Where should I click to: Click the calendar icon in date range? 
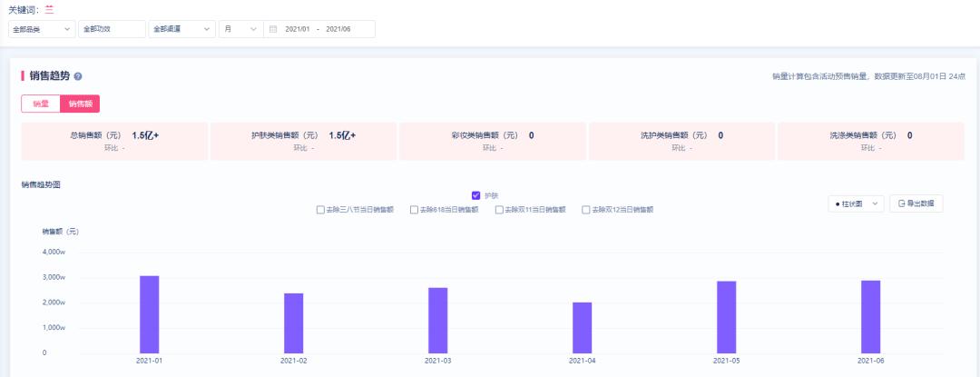click(x=273, y=29)
